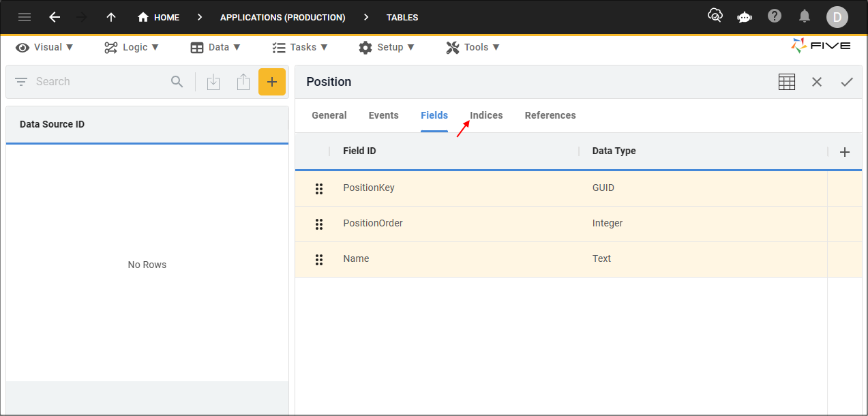
Task: Click the table grid view icon
Action: click(787, 82)
